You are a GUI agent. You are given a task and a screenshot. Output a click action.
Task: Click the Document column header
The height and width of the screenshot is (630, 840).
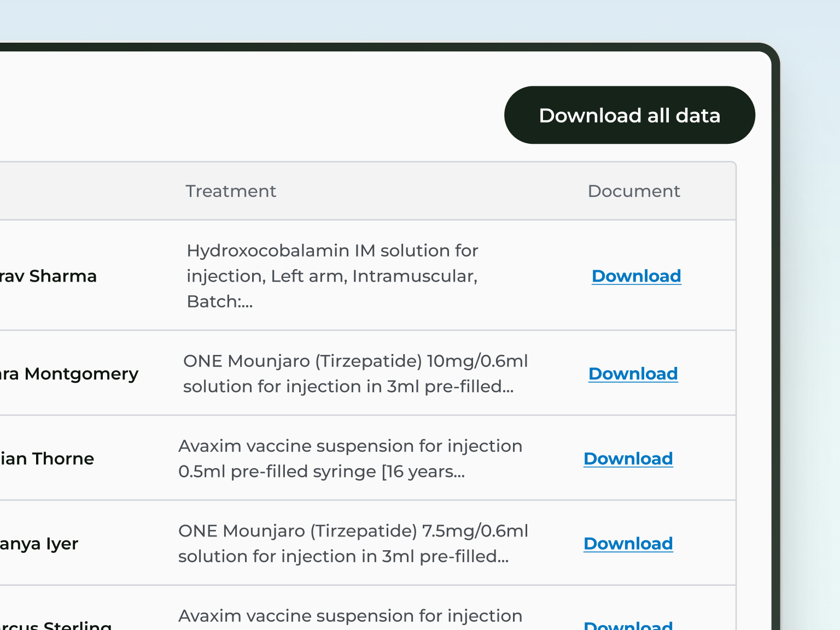[x=633, y=191]
